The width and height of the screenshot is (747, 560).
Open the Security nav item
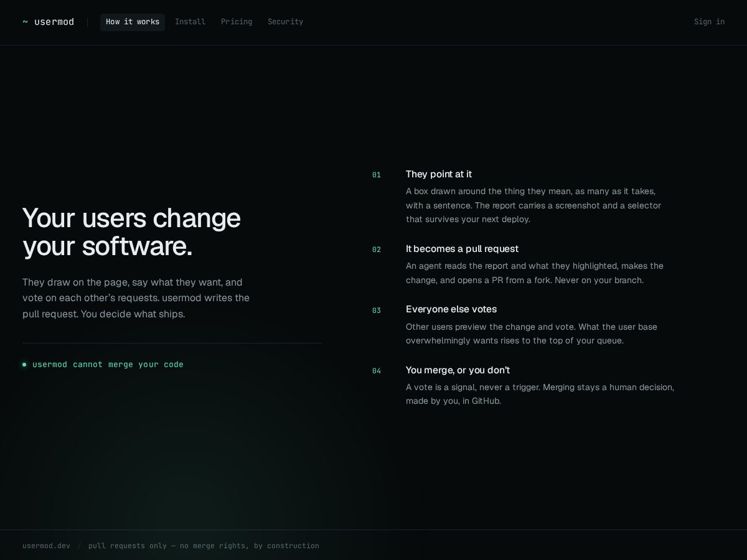285,22
